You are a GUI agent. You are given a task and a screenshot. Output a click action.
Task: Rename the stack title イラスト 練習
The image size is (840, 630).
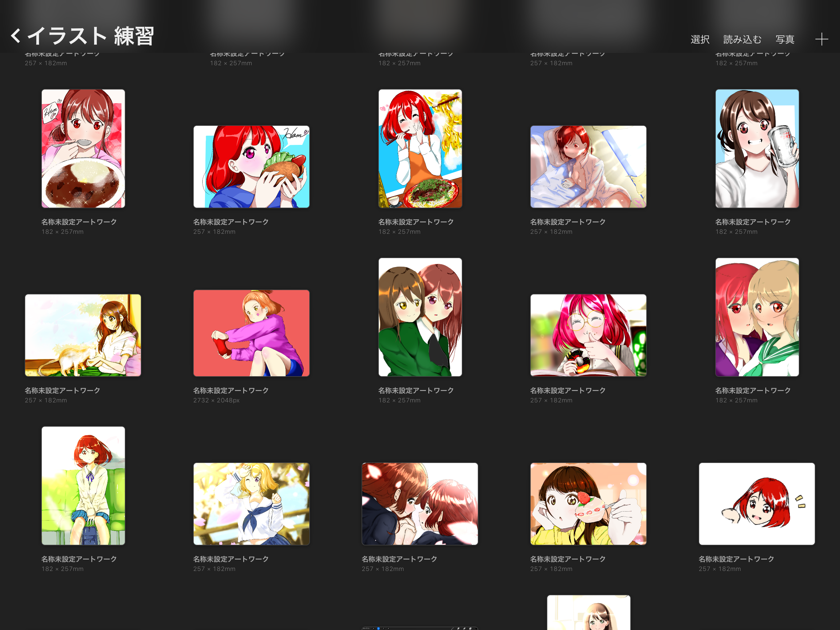point(90,36)
